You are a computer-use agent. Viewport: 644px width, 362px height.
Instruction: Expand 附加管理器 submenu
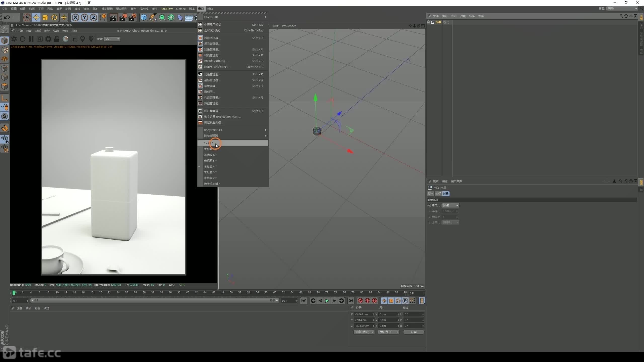[233, 136]
